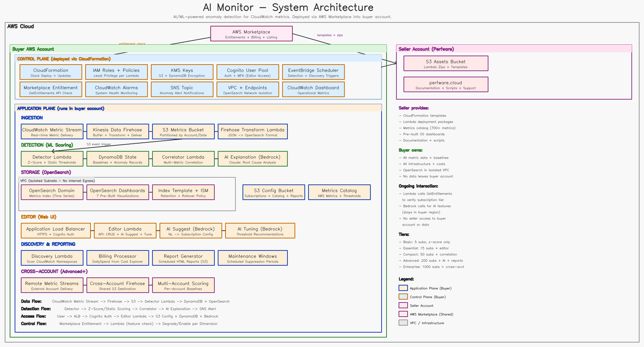
Task: Select the Cognito User Pool node
Action: click(247, 72)
